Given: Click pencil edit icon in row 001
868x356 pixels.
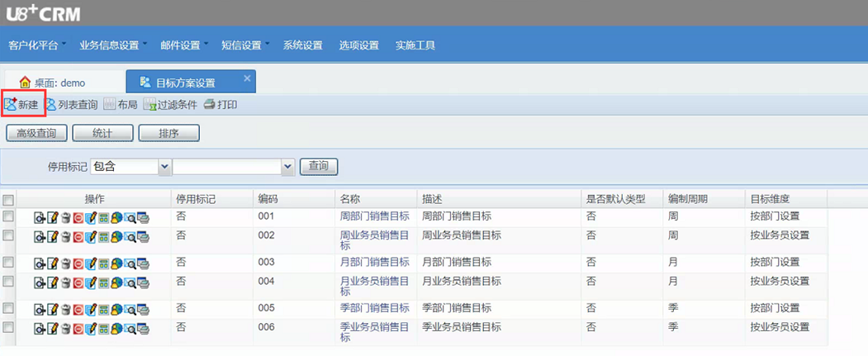Looking at the screenshot, I should (x=53, y=217).
